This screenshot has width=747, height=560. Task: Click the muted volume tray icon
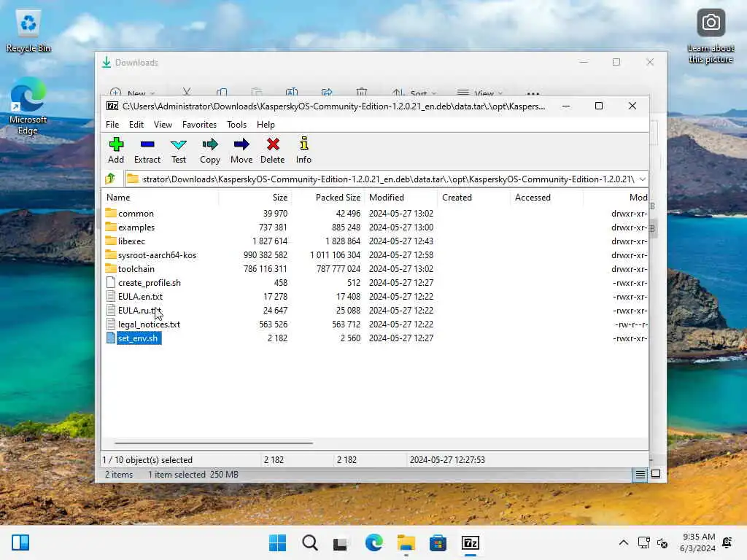tap(662, 542)
